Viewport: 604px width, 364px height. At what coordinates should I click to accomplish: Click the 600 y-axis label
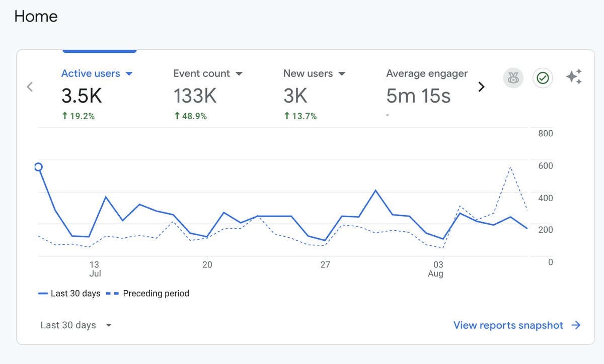click(x=546, y=165)
